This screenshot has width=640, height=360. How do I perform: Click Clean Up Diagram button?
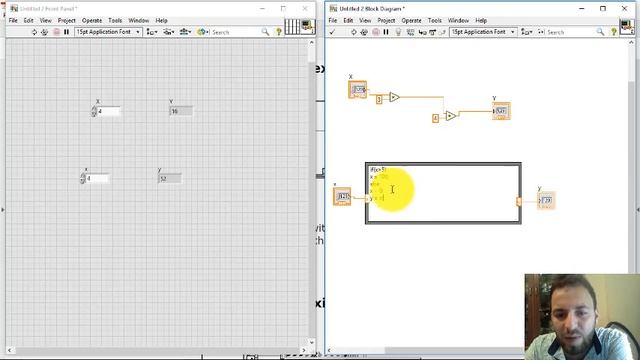point(541,32)
